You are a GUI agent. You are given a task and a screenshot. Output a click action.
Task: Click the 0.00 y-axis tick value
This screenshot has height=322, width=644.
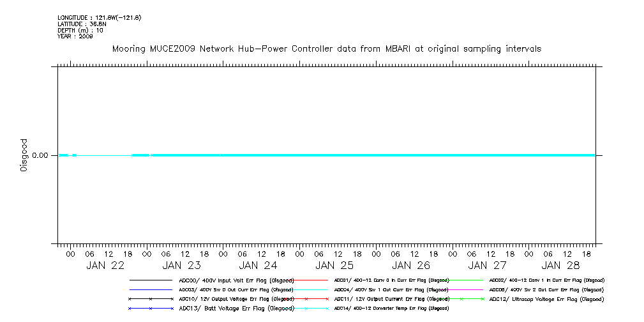click(x=40, y=155)
